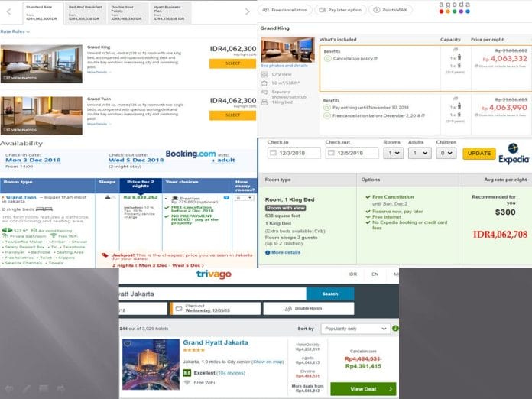Viewport: 532px width, 399px height.
Task: Open the Rooms dropdown on Expedia
Action: (394, 153)
